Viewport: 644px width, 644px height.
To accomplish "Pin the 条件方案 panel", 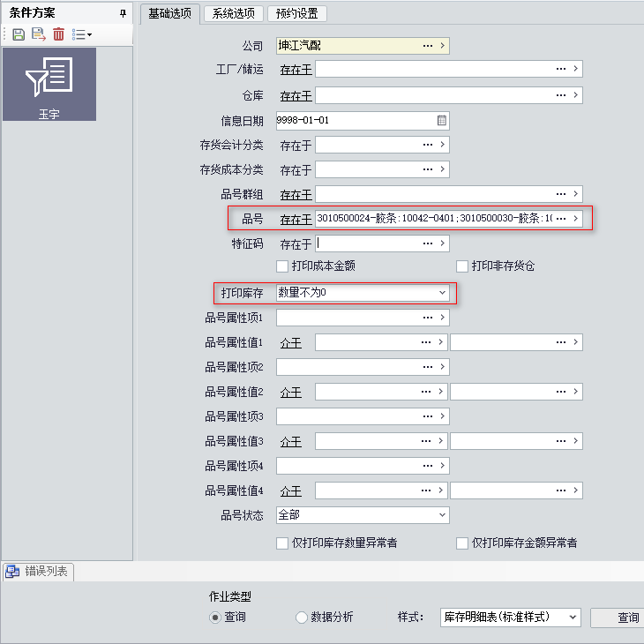I will point(123,13).
